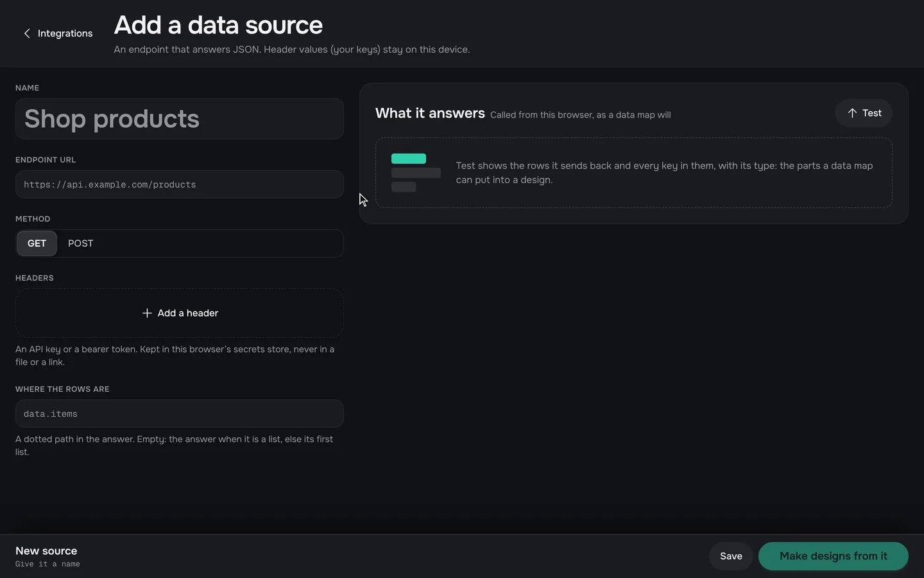Click the up-arrow icon on the Test button

coord(852,113)
